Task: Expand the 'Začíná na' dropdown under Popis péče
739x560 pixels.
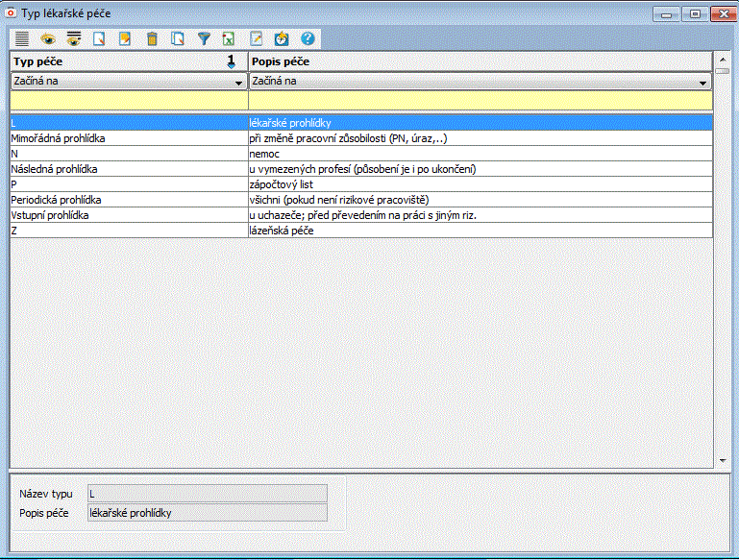Action: coord(704,82)
